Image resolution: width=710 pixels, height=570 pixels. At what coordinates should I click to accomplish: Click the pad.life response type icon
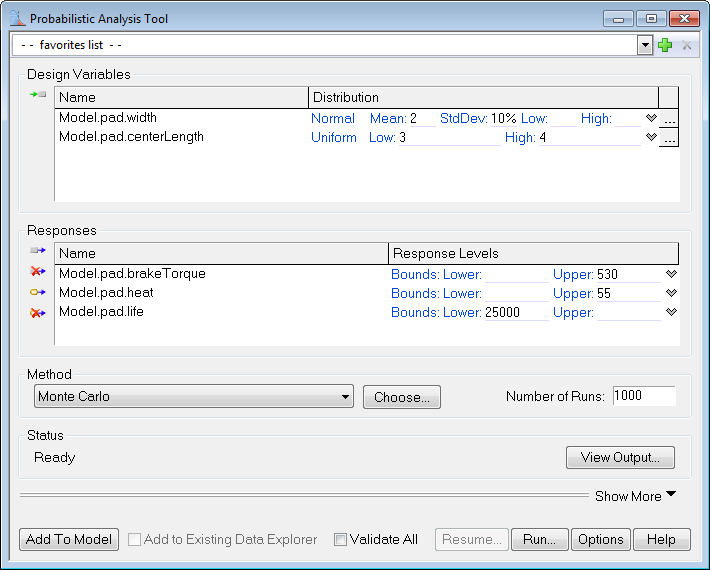pos(38,313)
